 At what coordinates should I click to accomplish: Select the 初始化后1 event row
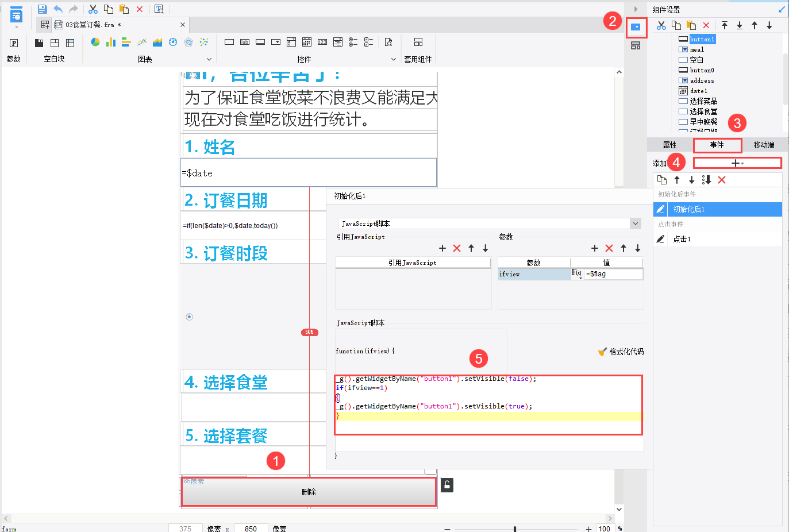pyautogui.click(x=718, y=209)
